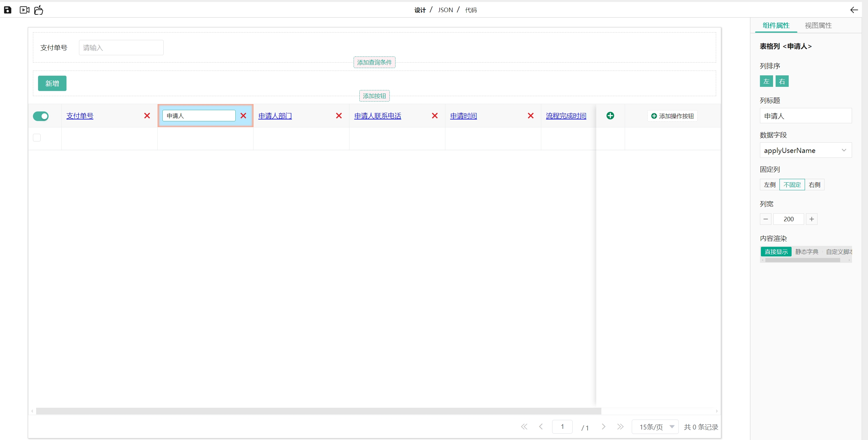Delete the 支付单号 column with its red X
This screenshot has width=868, height=440.
147,116
